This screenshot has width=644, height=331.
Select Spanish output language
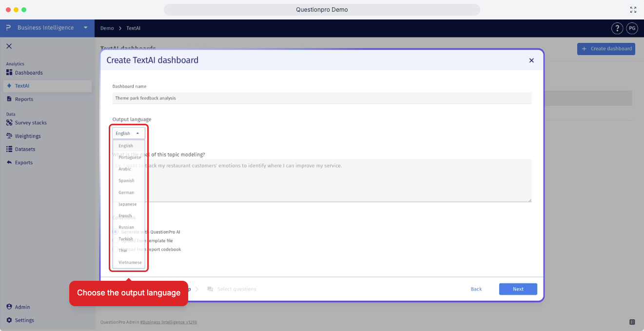[129, 181]
